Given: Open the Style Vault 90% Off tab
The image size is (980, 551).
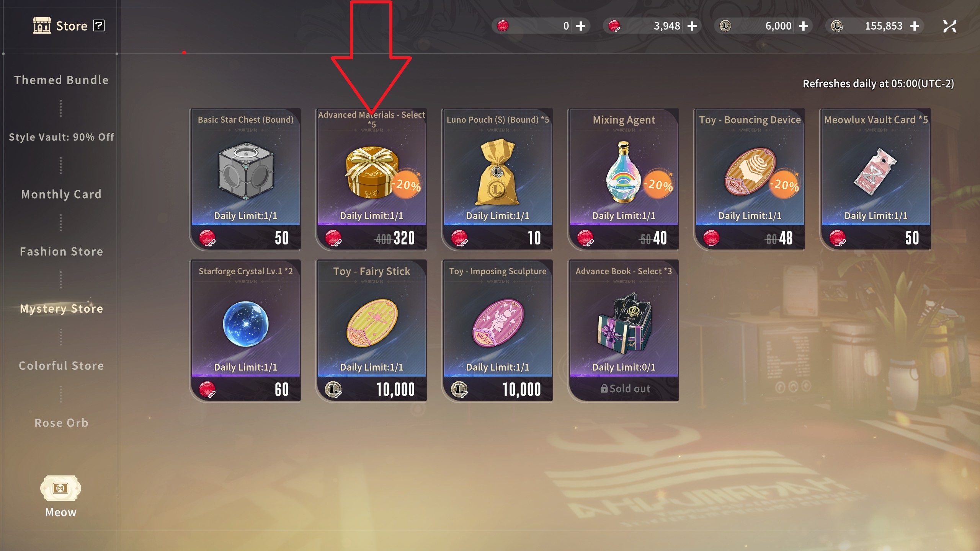Looking at the screenshot, I should point(61,137).
